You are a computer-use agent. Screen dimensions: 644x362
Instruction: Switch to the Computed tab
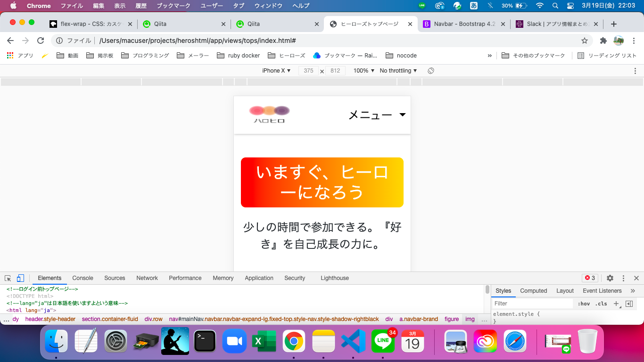(x=533, y=290)
